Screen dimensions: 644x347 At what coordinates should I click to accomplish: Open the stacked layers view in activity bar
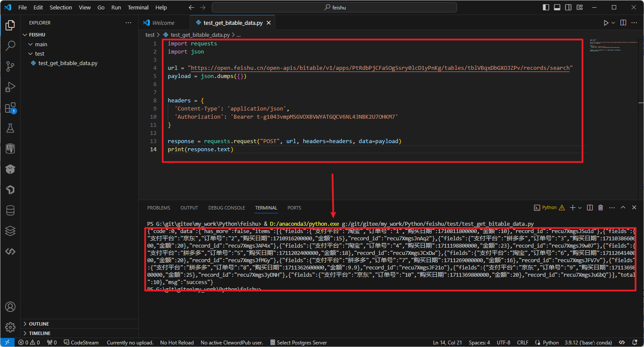tap(10, 231)
